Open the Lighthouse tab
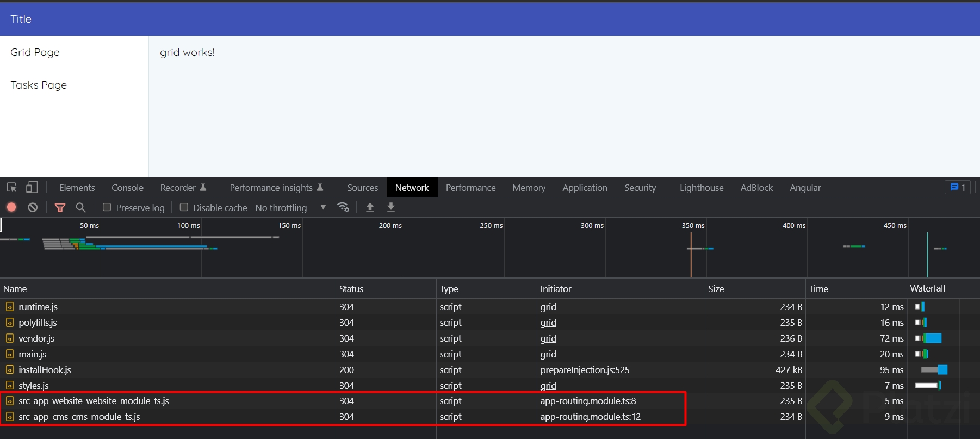The height and width of the screenshot is (439, 980). [x=702, y=188]
